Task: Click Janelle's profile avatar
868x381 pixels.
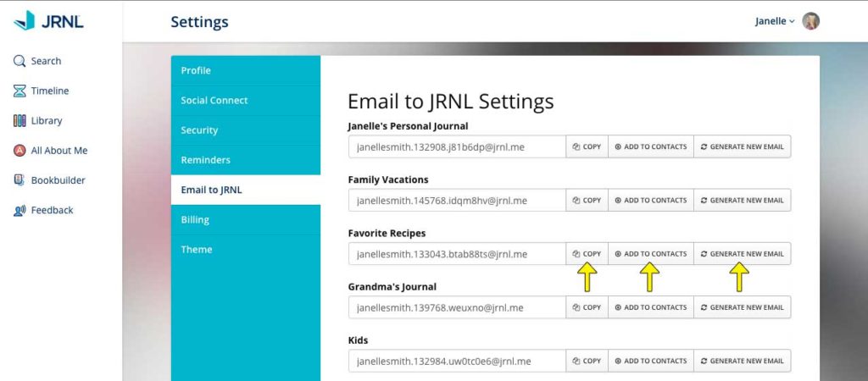Action: [810, 21]
